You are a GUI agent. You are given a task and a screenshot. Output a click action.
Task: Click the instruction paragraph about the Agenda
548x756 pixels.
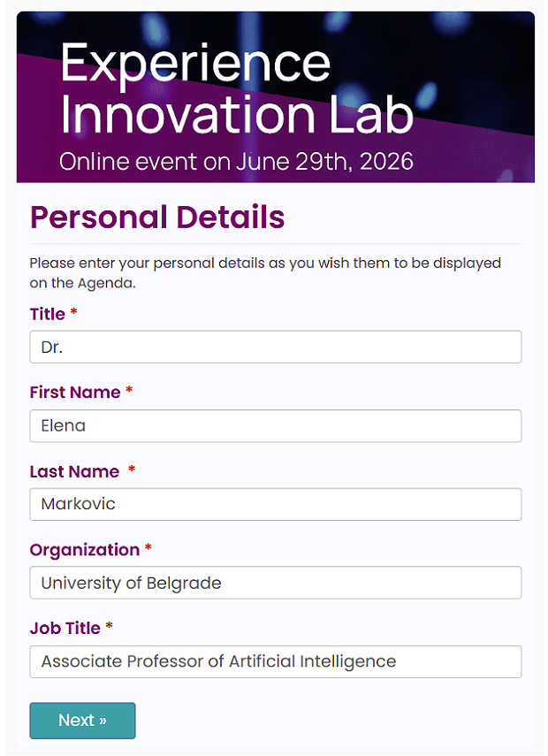click(x=265, y=273)
